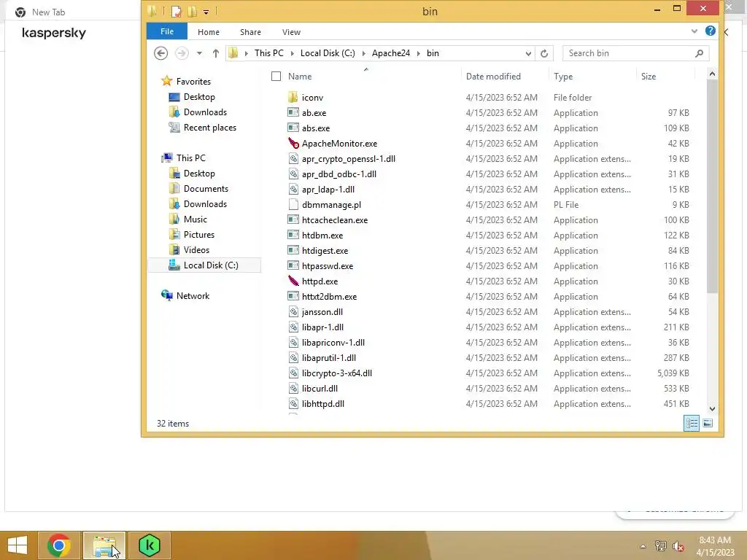Select htpasswd.exe file name

point(328,266)
